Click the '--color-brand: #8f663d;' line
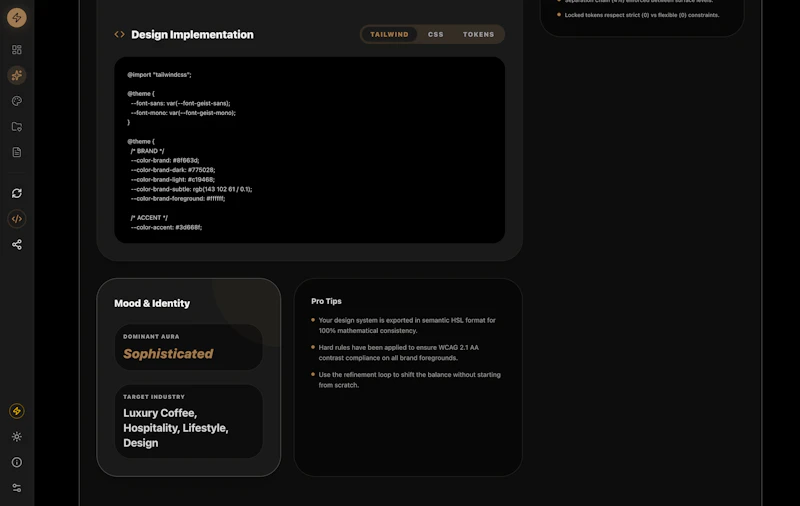The height and width of the screenshot is (506, 800). [x=165, y=160]
